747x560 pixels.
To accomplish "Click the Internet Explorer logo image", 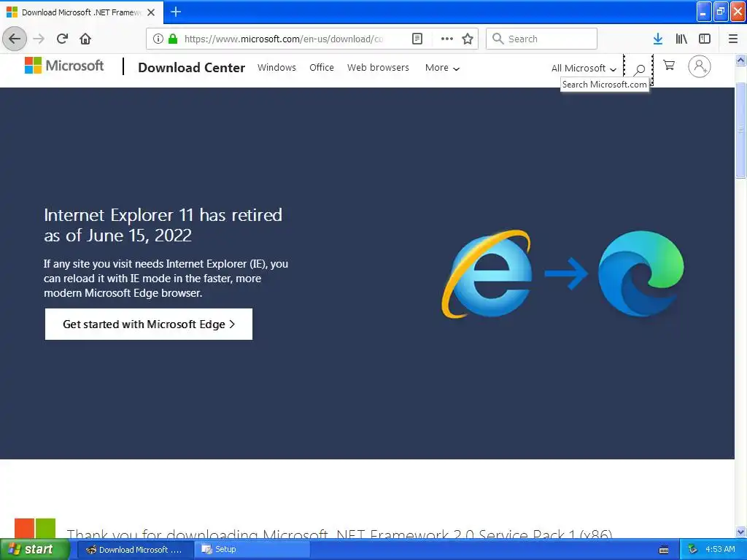I will pyautogui.click(x=487, y=274).
